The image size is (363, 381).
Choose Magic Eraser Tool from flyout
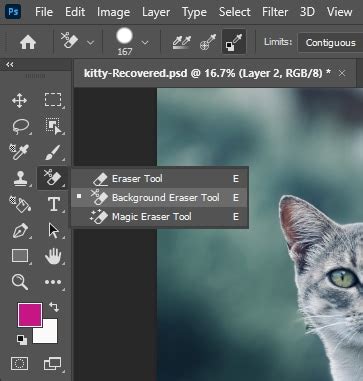point(159,217)
